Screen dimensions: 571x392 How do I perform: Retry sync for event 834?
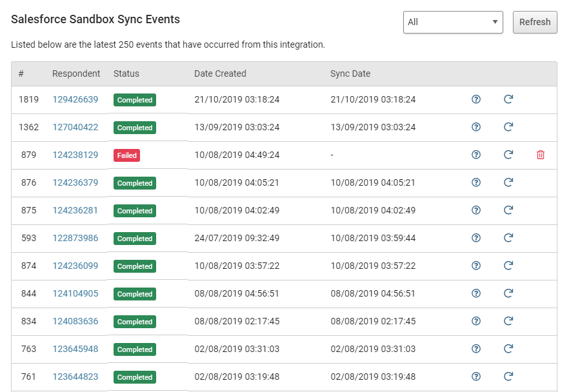tap(508, 320)
